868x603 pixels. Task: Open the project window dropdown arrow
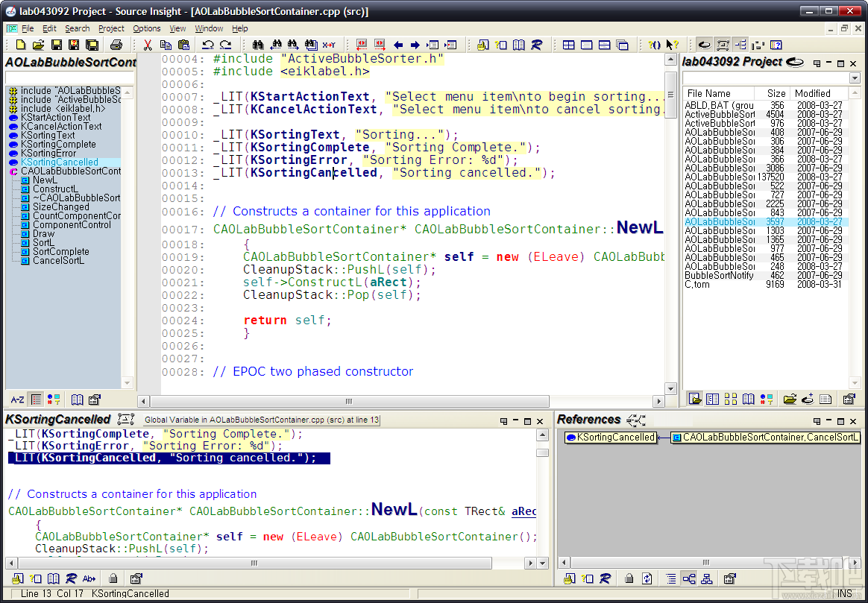pyautogui.click(x=856, y=78)
